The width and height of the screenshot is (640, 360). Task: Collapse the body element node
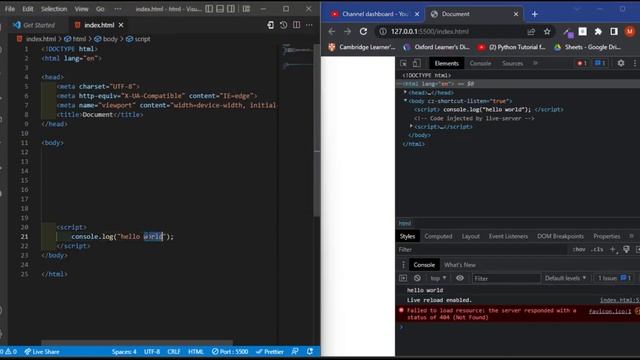click(x=405, y=100)
